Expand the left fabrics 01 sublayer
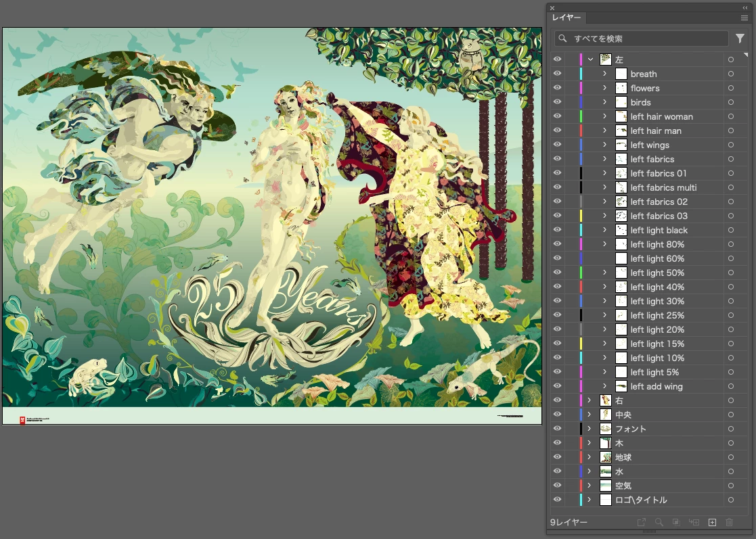 (x=604, y=173)
